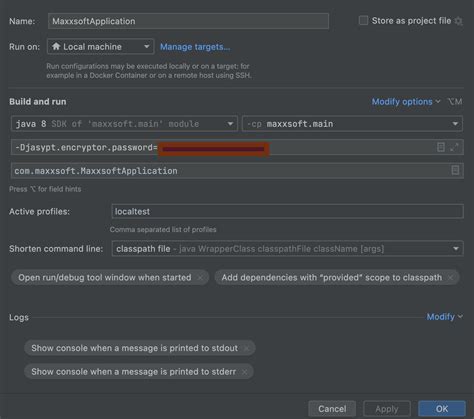Click the gear icon beside Store as project file
Screen dimensions: 474x419
(459, 21)
